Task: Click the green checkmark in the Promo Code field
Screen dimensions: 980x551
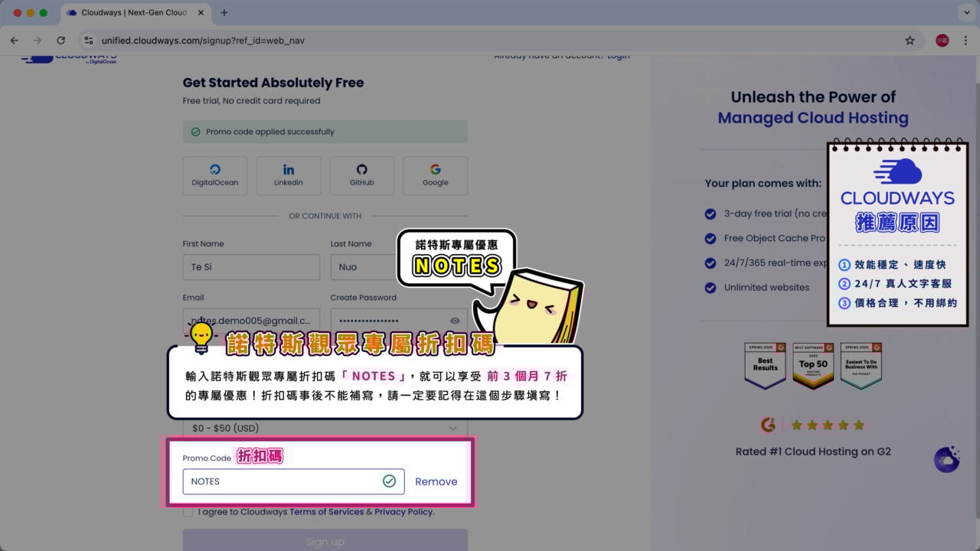Action: coord(390,481)
